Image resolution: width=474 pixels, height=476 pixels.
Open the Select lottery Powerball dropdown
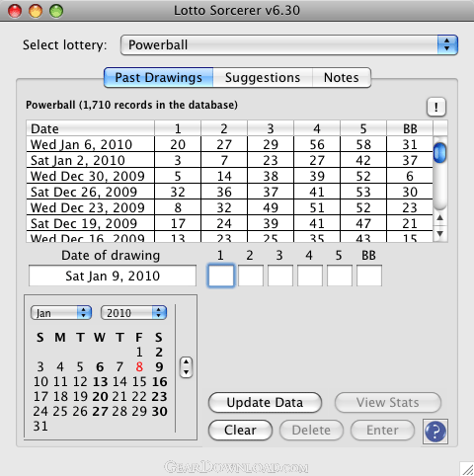click(289, 44)
